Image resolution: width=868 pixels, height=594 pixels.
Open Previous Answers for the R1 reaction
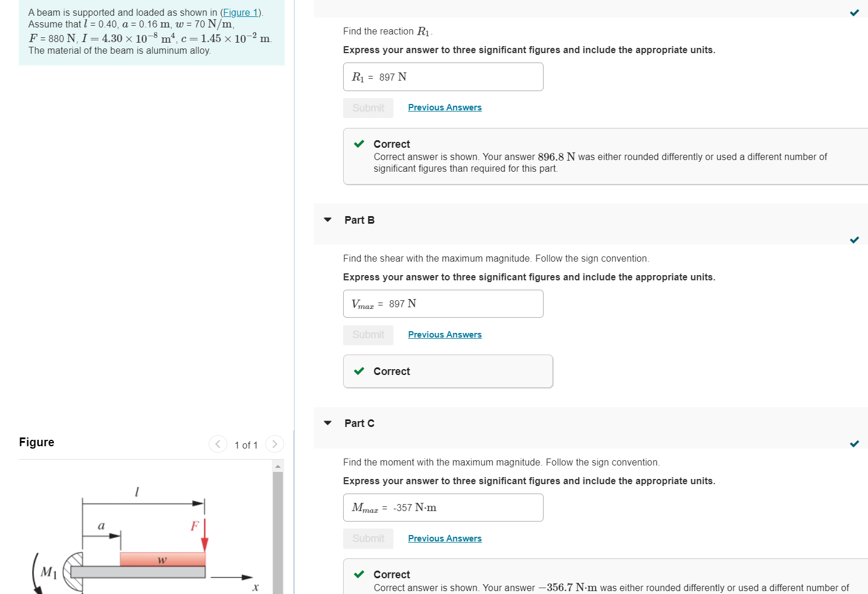pos(445,107)
